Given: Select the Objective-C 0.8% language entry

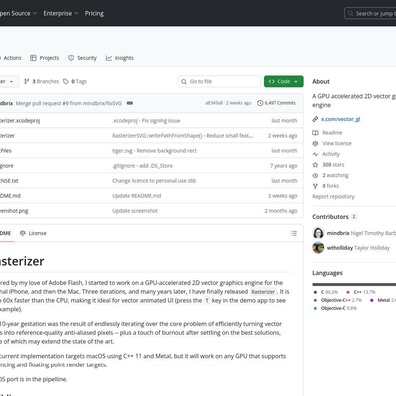Looking at the screenshot, I should pos(335,308).
